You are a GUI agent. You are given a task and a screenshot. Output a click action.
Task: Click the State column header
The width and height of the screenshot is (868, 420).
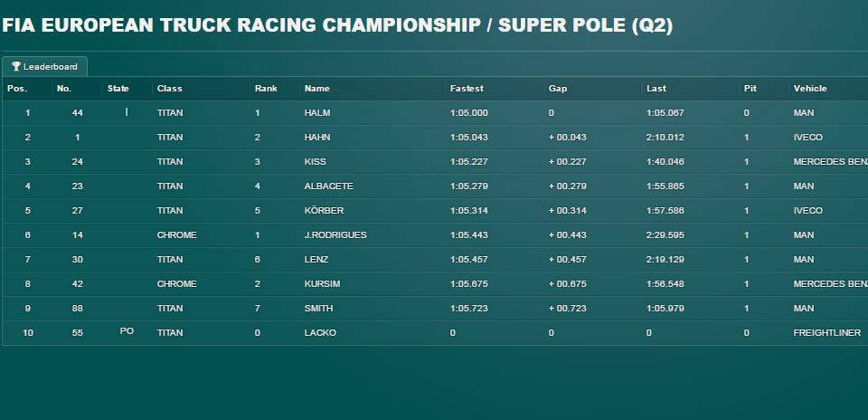pos(118,89)
